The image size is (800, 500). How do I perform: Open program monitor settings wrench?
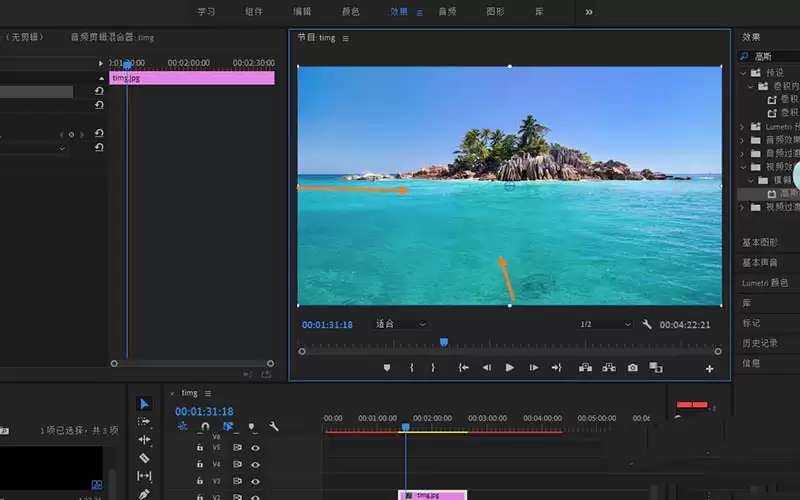tap(647, 324)
